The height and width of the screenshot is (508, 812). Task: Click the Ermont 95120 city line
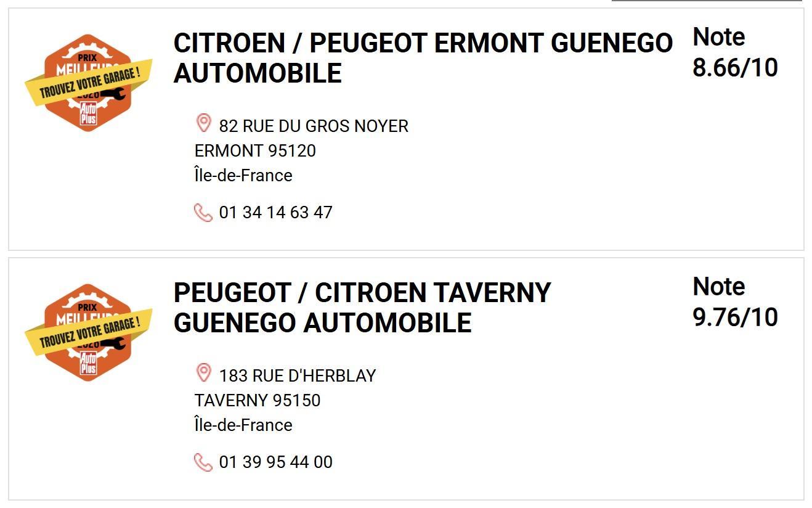[255, 151]
